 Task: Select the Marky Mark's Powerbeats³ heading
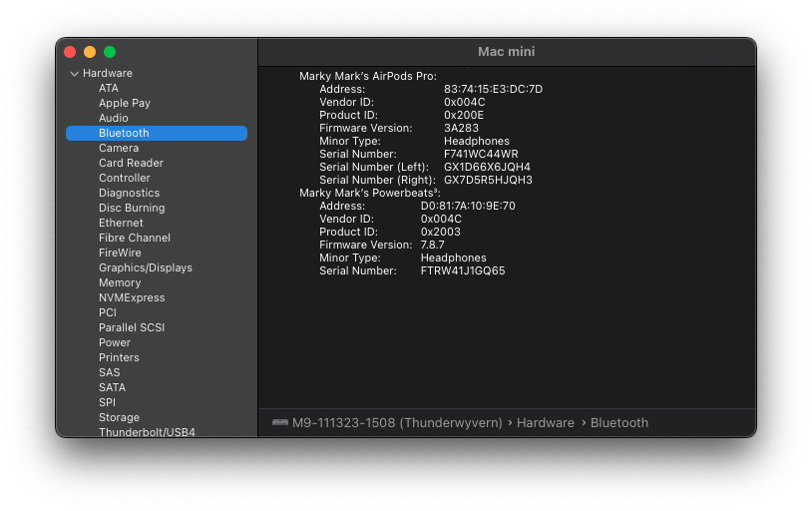369,193
